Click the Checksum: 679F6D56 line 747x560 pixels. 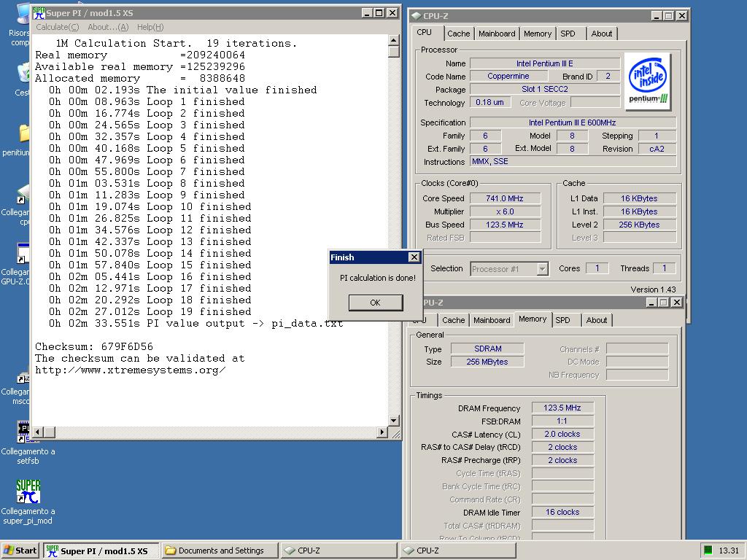94,346
